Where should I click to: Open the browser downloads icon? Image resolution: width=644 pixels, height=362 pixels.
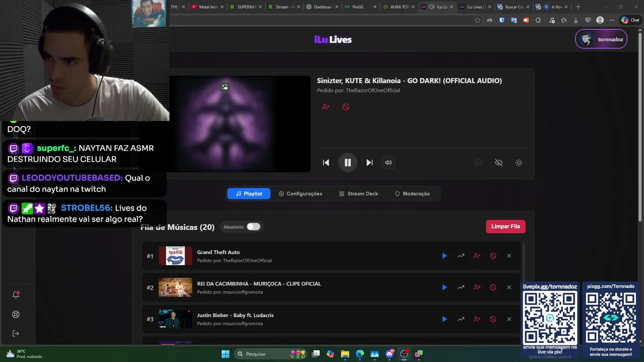coord(576,20)
